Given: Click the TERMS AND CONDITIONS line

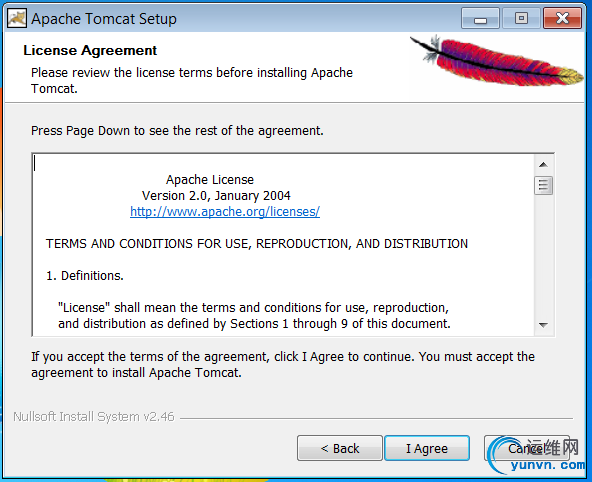Looking at the screenshot, I should pos(257,244).
